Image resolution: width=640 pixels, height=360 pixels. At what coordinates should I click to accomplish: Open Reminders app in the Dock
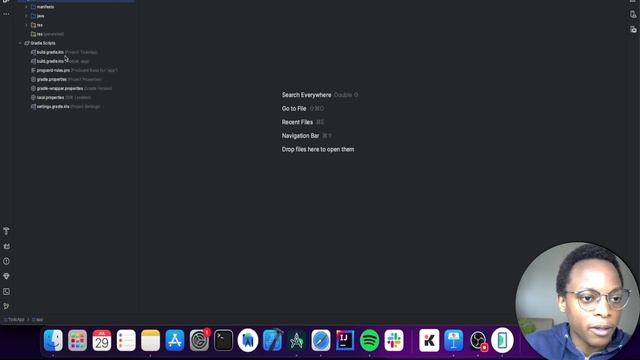[x=126, y=340]
